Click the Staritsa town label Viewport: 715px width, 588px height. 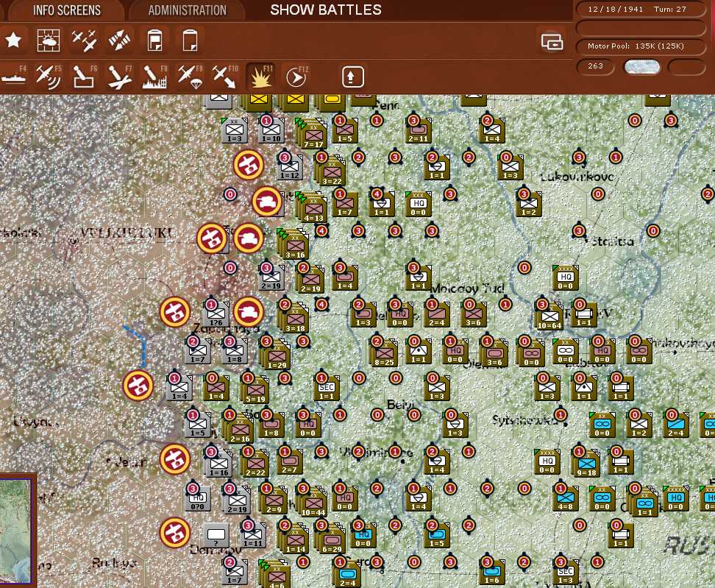pyautogui.click(x=612, y=242)
